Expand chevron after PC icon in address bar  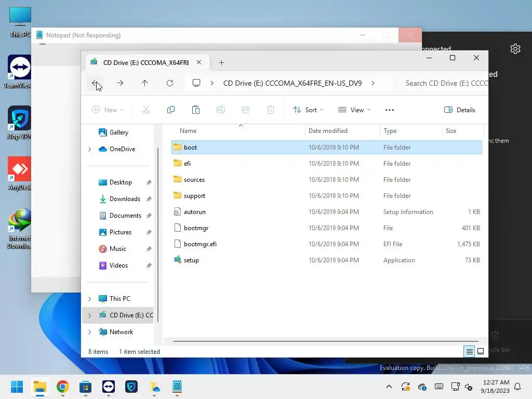coord(212,83)
